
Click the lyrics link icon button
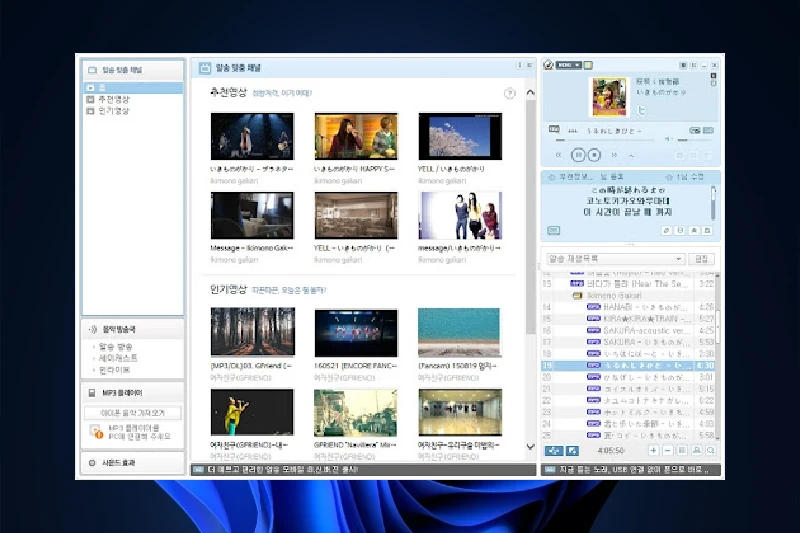point(666,231)
